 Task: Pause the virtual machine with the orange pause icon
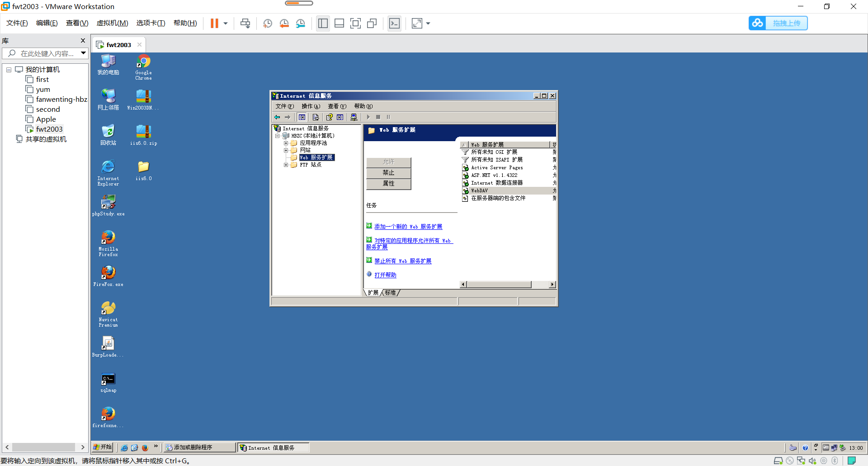pyautogui.click(x=214, y=24)
